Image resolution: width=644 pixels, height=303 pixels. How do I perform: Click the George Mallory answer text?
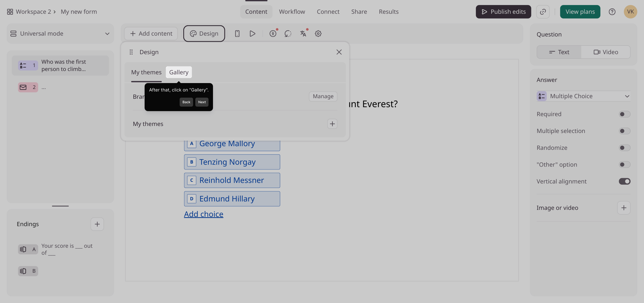(x=227, y=144)
